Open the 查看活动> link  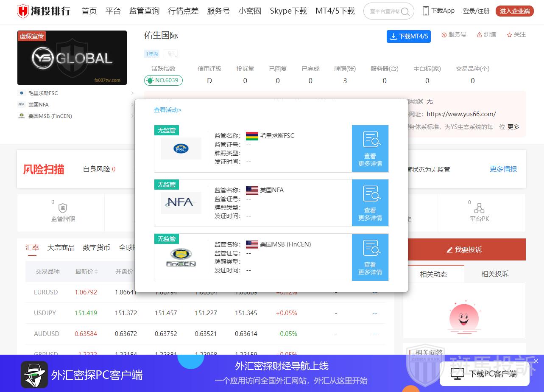pos(167,110)
